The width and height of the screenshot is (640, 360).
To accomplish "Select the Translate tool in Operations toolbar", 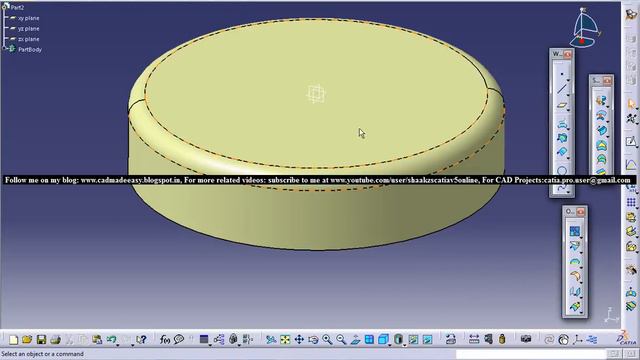I will 574,291.
